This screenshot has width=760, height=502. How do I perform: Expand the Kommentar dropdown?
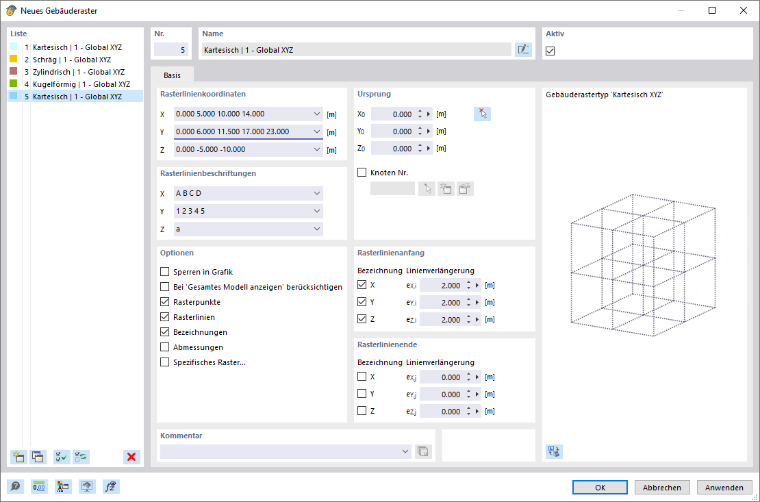pyautogui.click(x=405, y=452)
